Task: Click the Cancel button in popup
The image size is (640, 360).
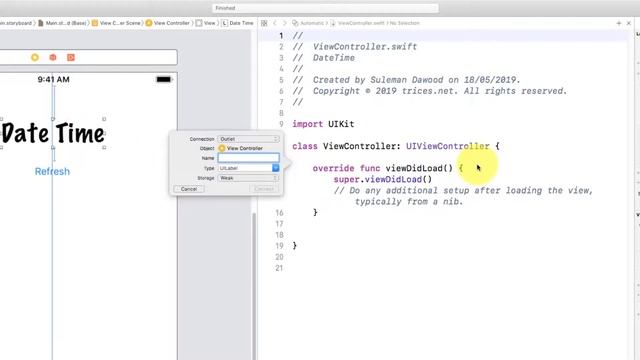Action: click(x=189, y=189)
